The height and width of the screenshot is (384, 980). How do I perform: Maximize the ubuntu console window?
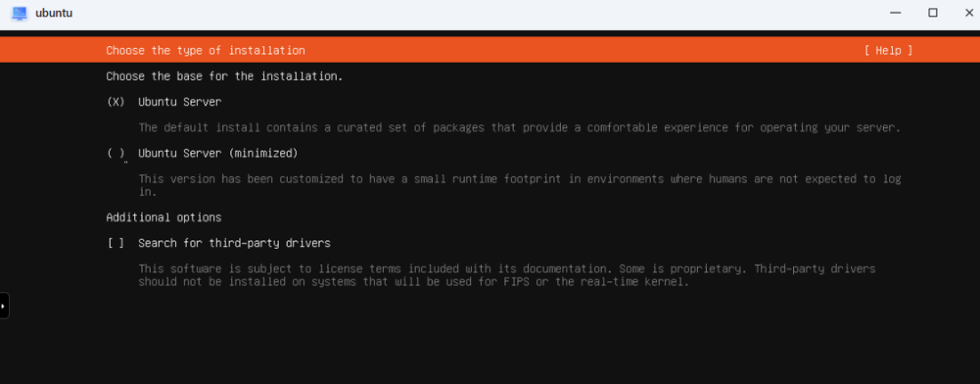pos(932,13)
